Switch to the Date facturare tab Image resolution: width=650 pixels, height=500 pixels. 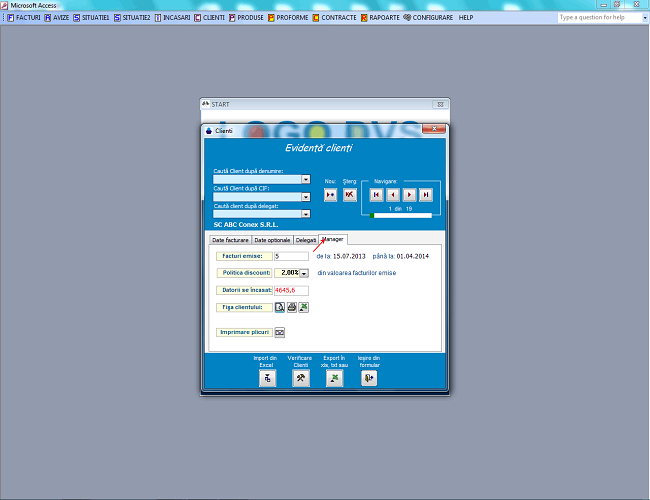point(230,240)
